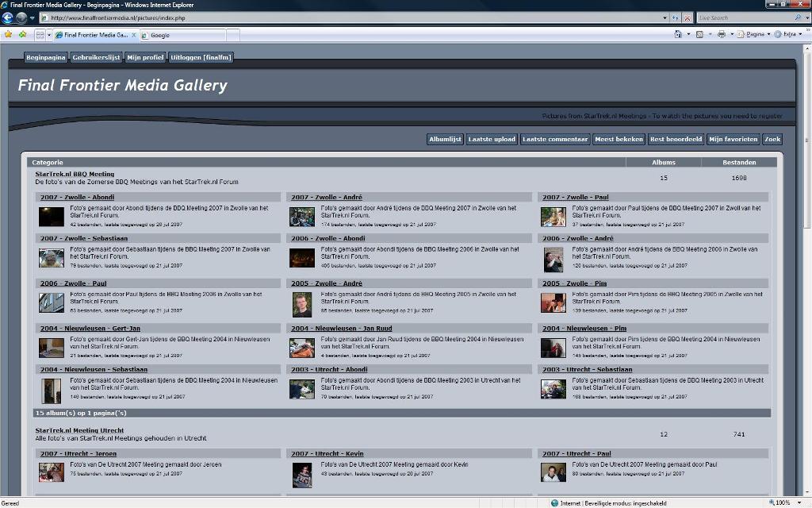Show Laatste commentaar
Image resolution: width=812 pixels, height=508 pixels.
pyautogui.click(x=554, y=139)
